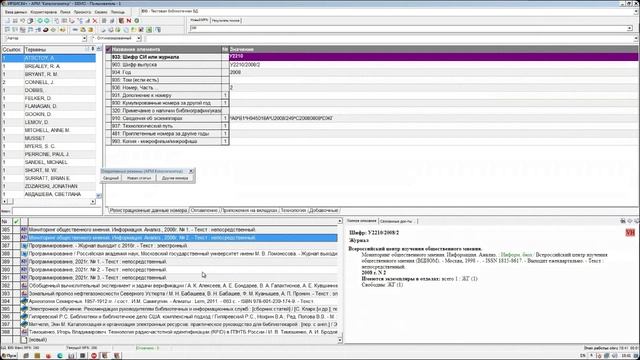Switch to the Оглавление tab
Image resolution: width=640 pixels, height=360 pixels.
coord(204,210)
